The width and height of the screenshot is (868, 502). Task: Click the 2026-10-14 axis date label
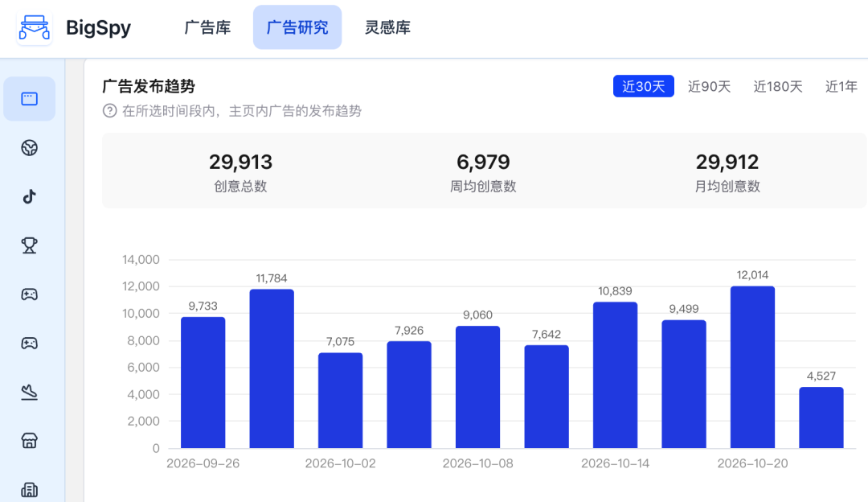[x=615, y=463]
